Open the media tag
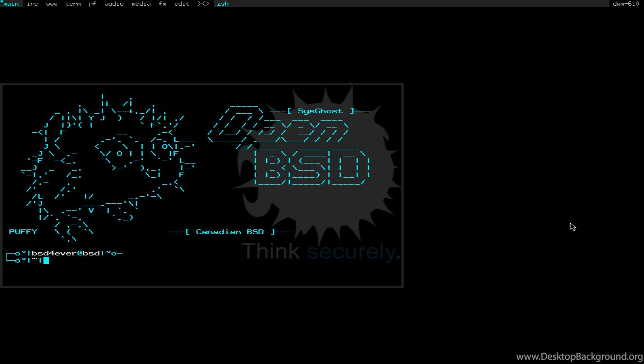 [141, 4]
